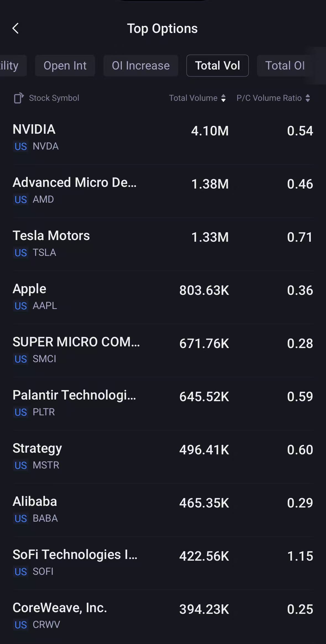Select the Total Vol tab

point(217,66)
